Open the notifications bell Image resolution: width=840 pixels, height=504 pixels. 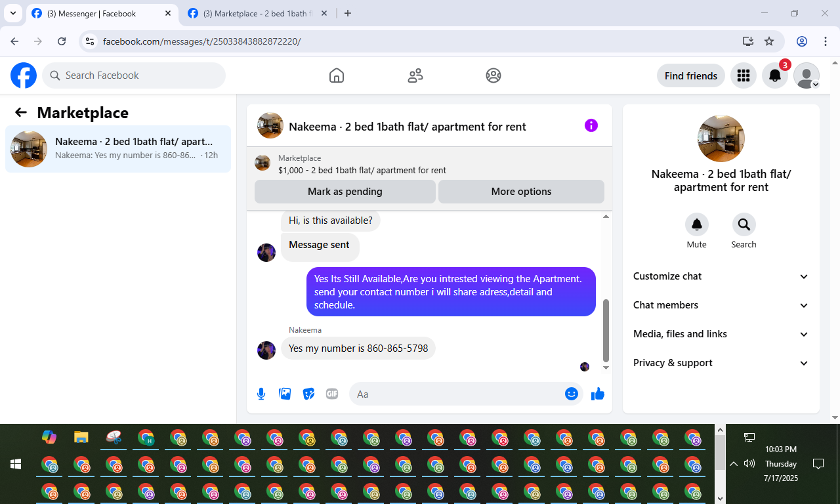pos(775,76)
